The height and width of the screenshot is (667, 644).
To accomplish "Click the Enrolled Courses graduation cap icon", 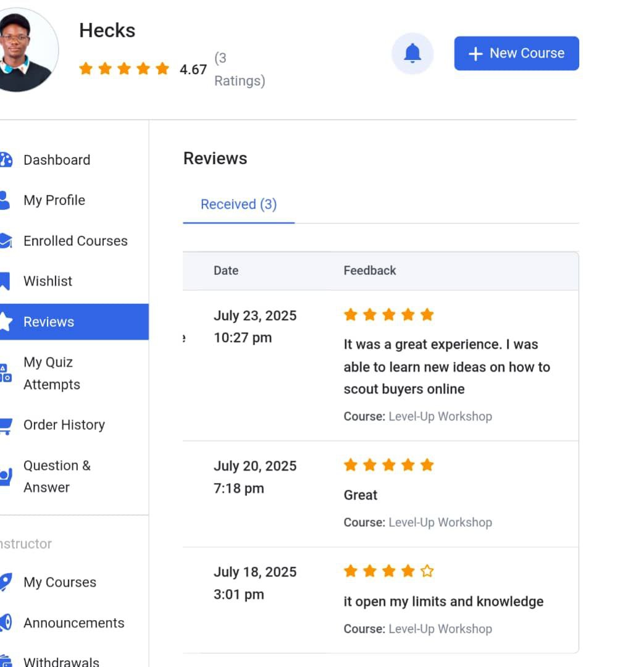I will (6, 241).
